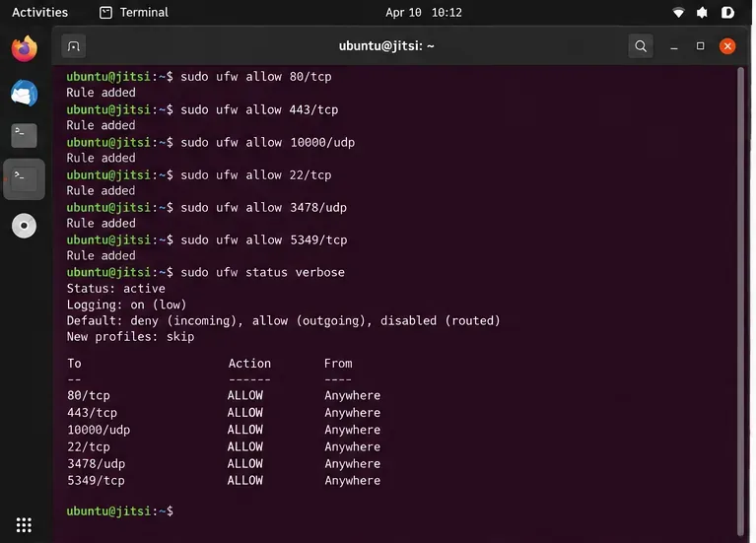
Task: Click the last empty prompt 'ubuntu@jitsi:~$'
Action: [x=119, y=511]
